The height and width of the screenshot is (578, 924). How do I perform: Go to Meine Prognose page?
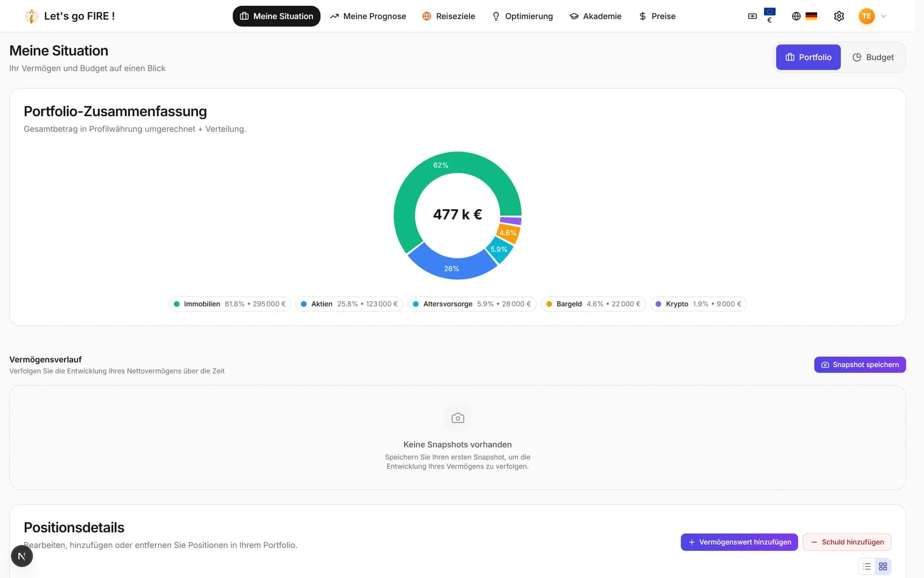368,16
